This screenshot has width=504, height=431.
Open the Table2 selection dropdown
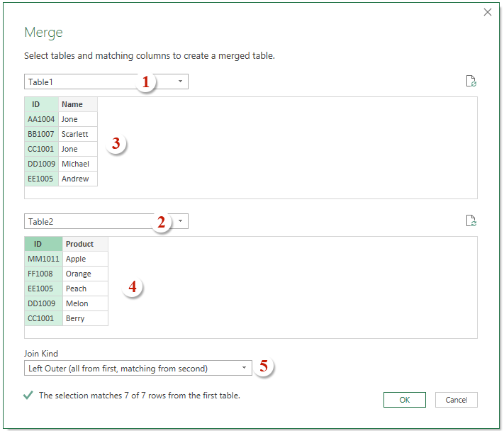point(180,221)
